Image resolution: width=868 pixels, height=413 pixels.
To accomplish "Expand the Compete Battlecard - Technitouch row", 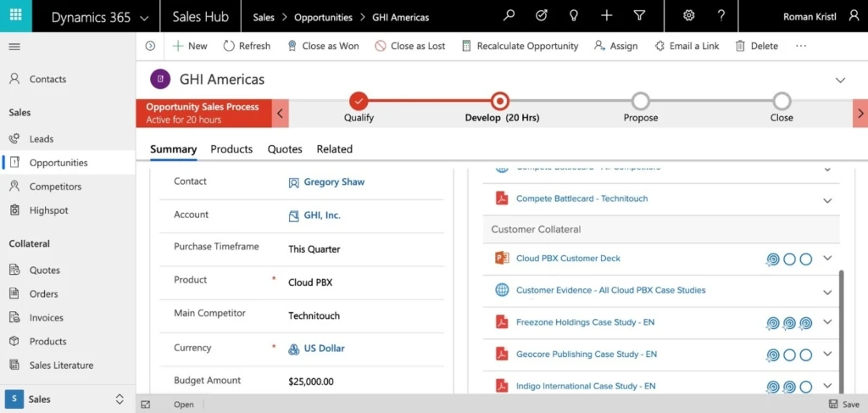I will [827, 200].
